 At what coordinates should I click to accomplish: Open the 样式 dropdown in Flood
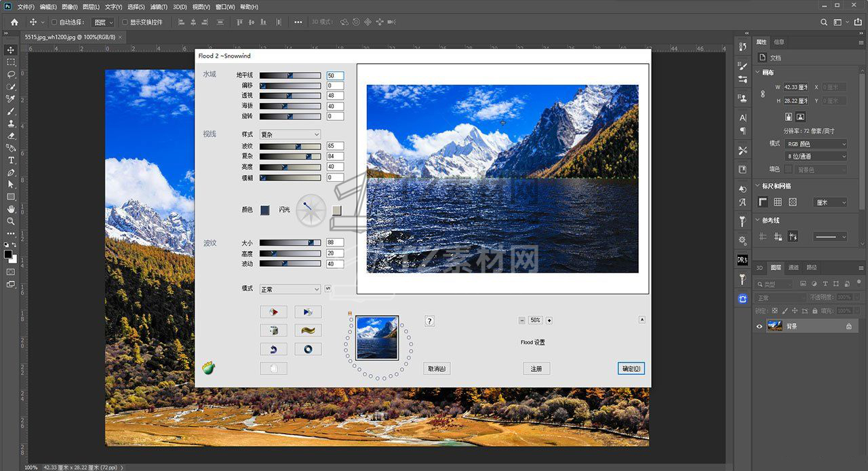pyautogui.click(x=290, y=134)
